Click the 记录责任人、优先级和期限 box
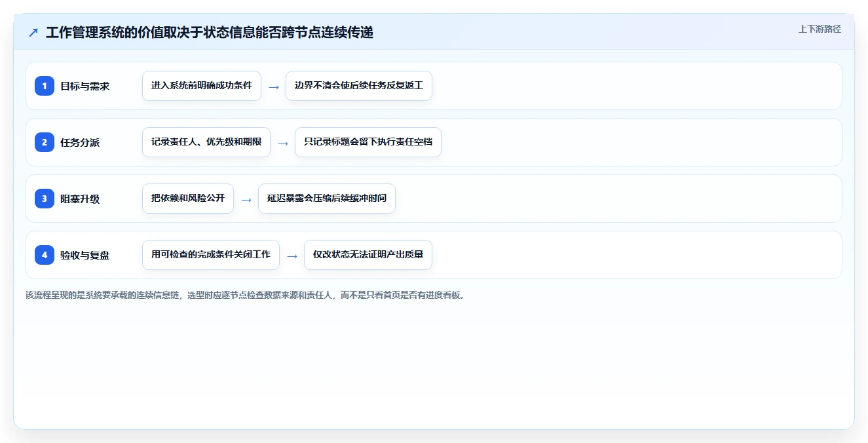This screenshot has height=443, width=868. (x=206, y=142)
